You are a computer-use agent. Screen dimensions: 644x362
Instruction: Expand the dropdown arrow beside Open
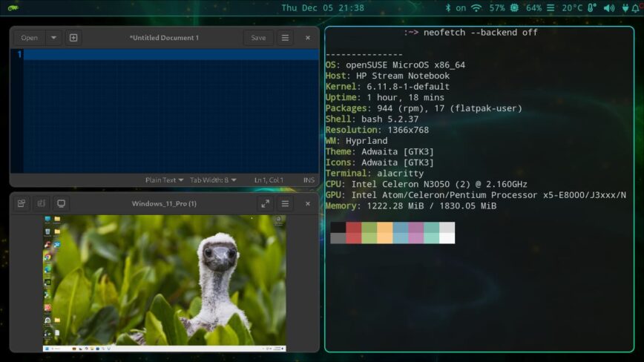tap(53, 38)
